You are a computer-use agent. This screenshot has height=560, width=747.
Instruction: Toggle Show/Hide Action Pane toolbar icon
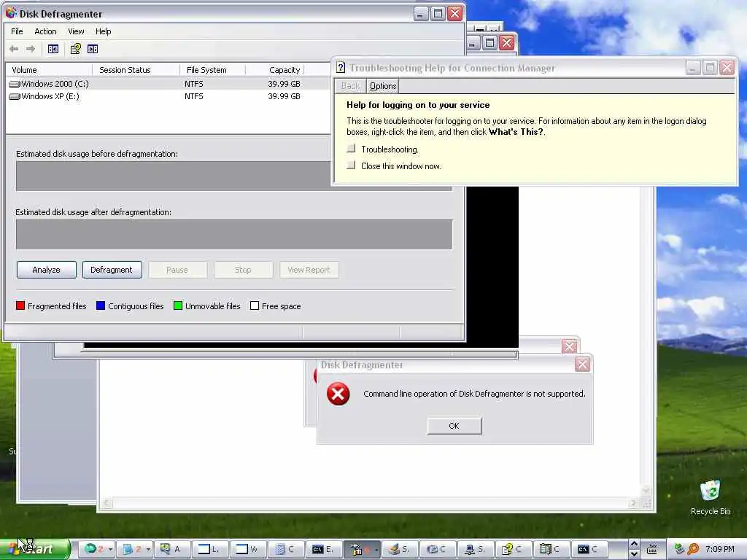(x=93, y=49)
